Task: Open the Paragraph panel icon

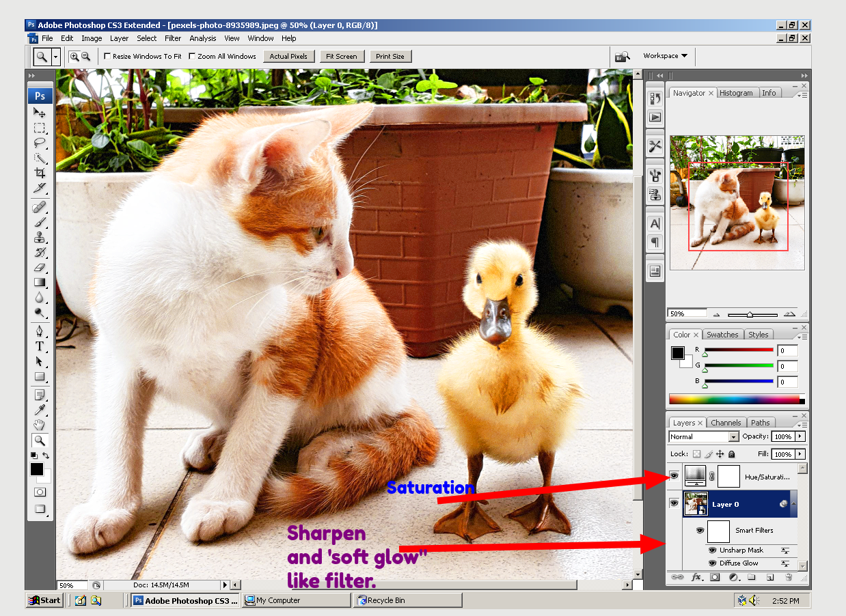Action: click(x=655, y=242)
